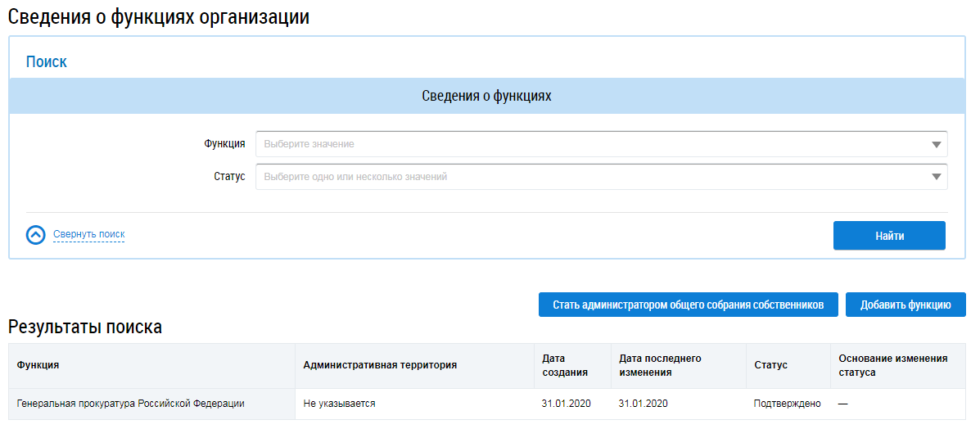980x429 pixels.
Task: Click the 'Не указывается' table cell
Action: (339, 404)
